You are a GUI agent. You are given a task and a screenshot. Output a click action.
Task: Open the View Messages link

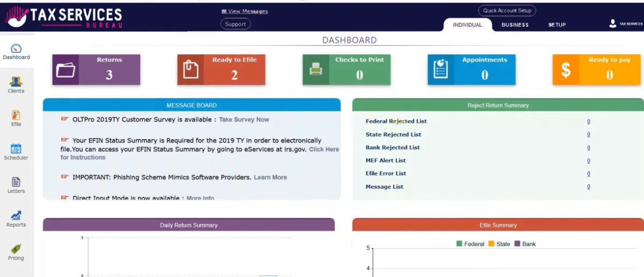tap(248, 11)
